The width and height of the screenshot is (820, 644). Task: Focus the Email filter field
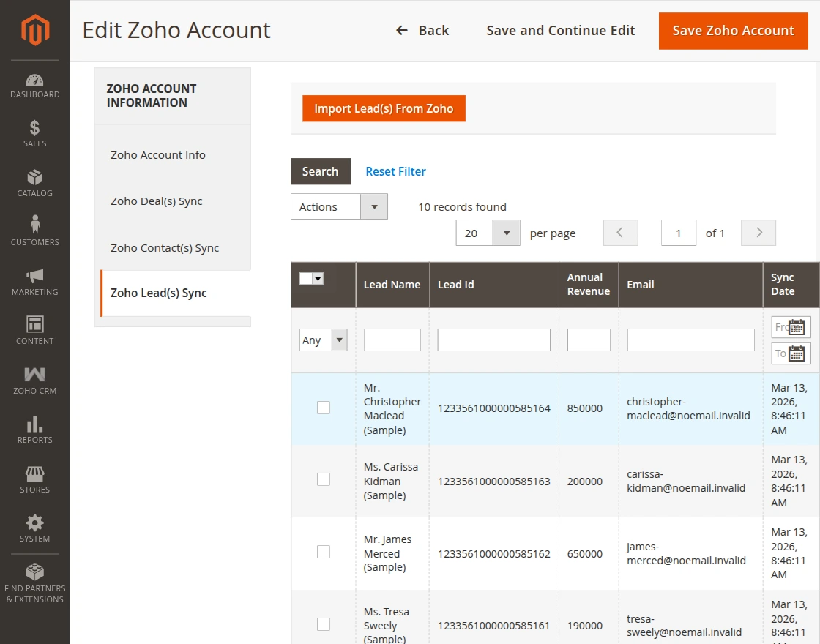click(690, 340)
